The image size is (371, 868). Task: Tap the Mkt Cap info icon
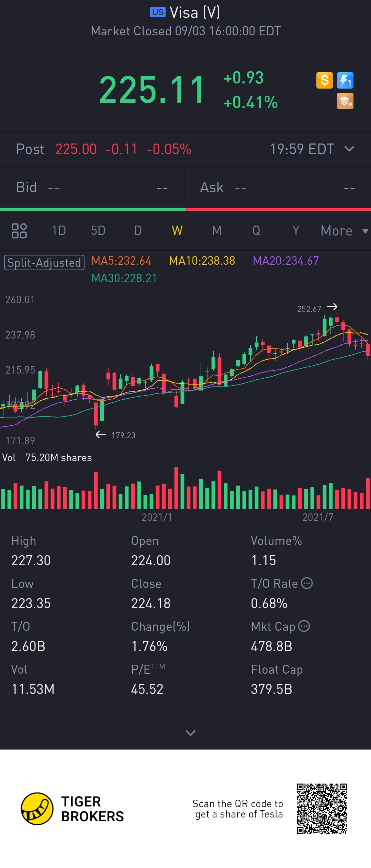(304, 626)
